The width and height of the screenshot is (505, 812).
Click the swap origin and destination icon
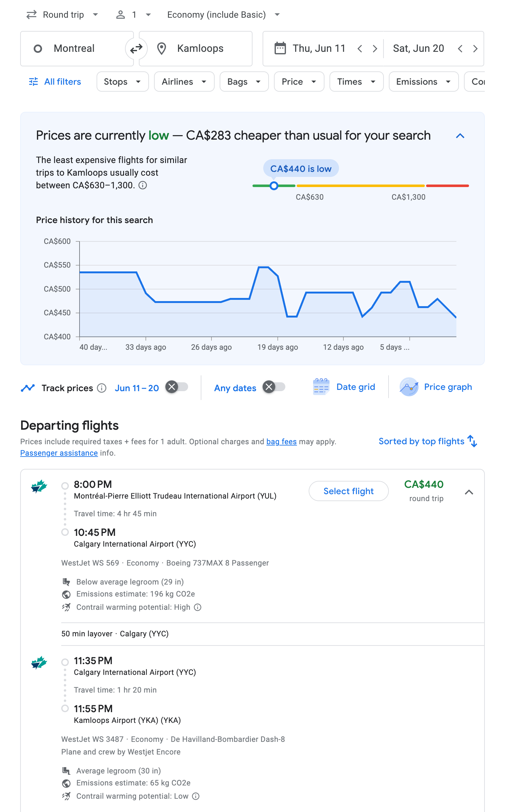click(x=136, y=48)
